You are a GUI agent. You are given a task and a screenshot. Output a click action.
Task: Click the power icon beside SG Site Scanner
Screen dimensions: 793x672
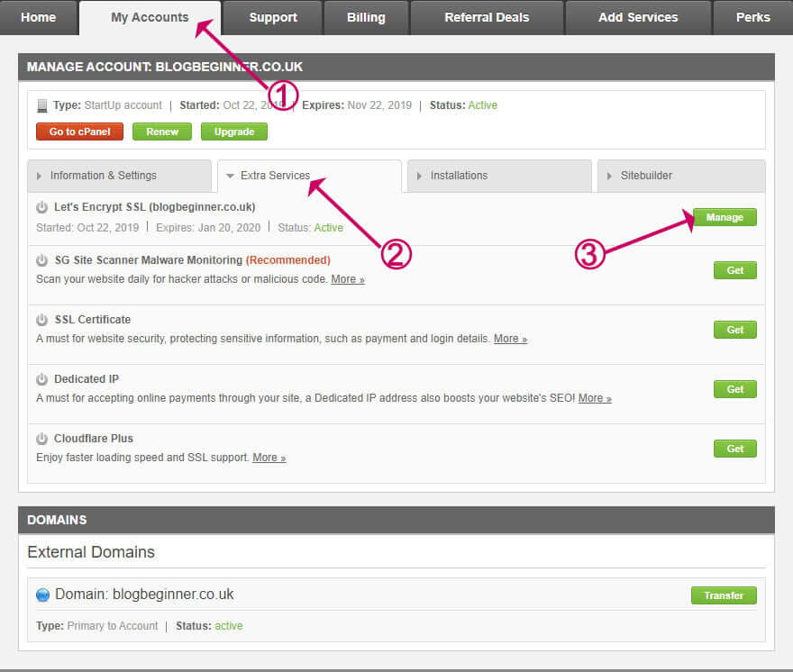point(42,260)
